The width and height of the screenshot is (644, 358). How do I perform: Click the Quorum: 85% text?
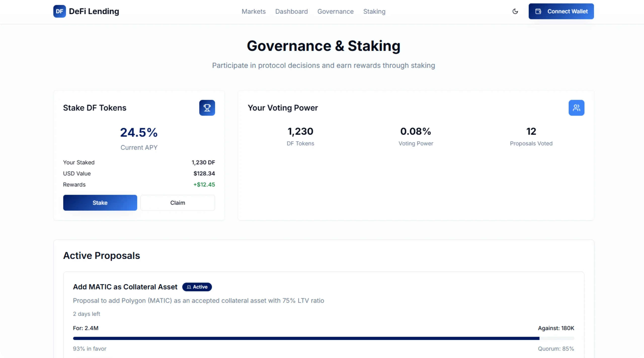coord(556,349)
